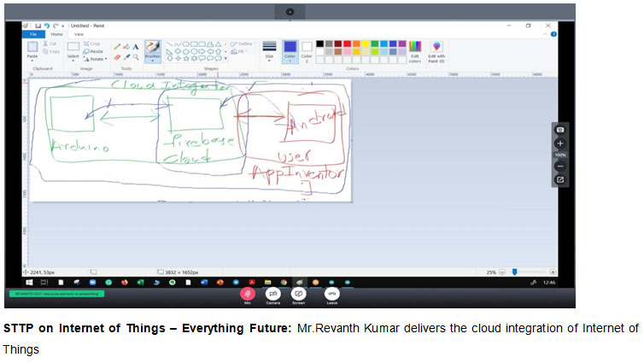The width and height of the screenshot is (644, 363).
Task: Activate the Color 2 selector
Action: pos(307,49)
